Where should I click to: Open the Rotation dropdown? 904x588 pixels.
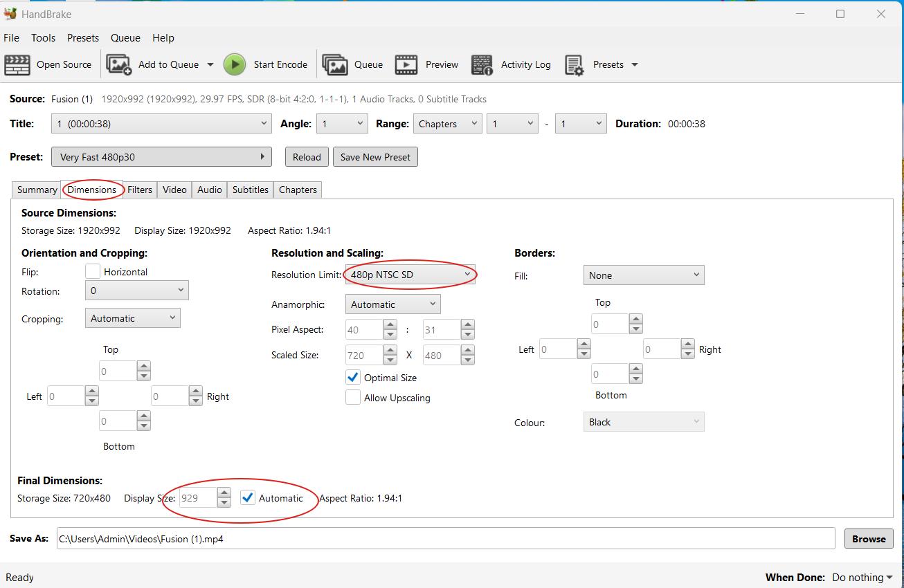click(136, 291)
